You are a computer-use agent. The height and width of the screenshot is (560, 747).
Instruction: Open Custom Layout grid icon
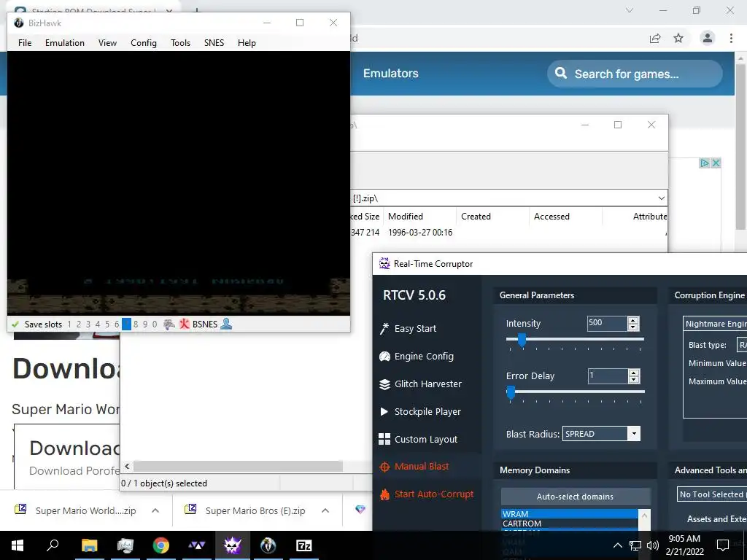click(384, 439)
